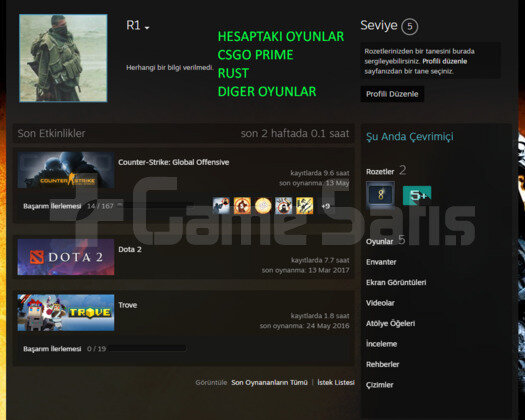Viewport: 525px width, 420px height.
Task: Open Ekran Görüntüleri screenshots link
Action: click(x=396, y=283)
